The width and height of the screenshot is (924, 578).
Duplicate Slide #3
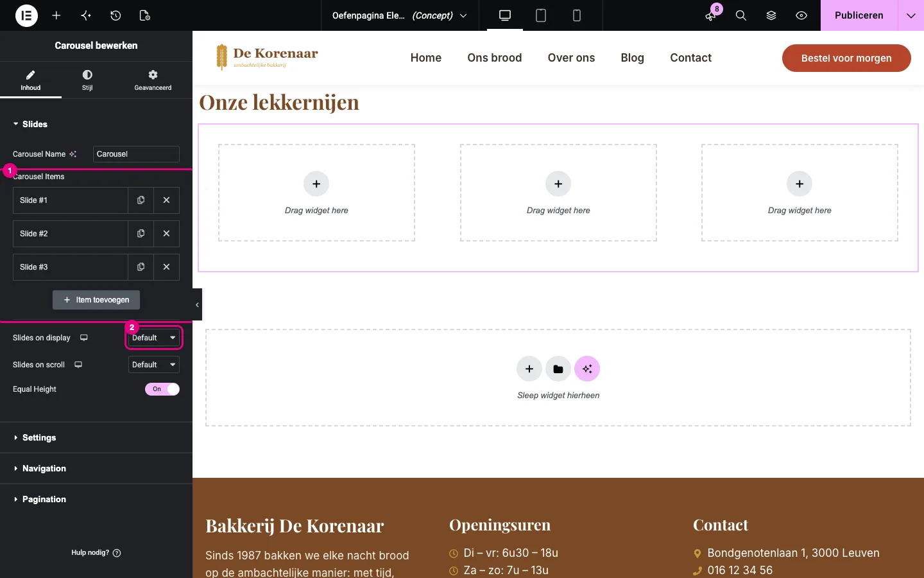pos(141,267)
